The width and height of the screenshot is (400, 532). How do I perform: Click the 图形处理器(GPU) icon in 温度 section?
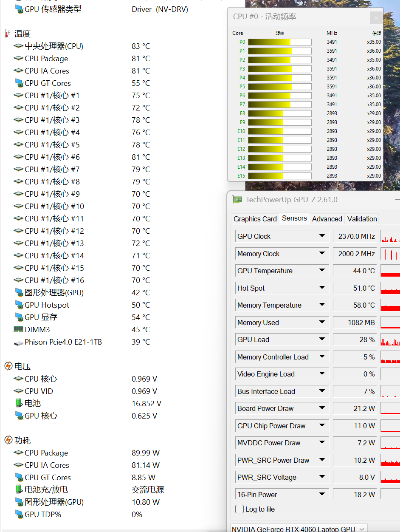coord(19,292)
